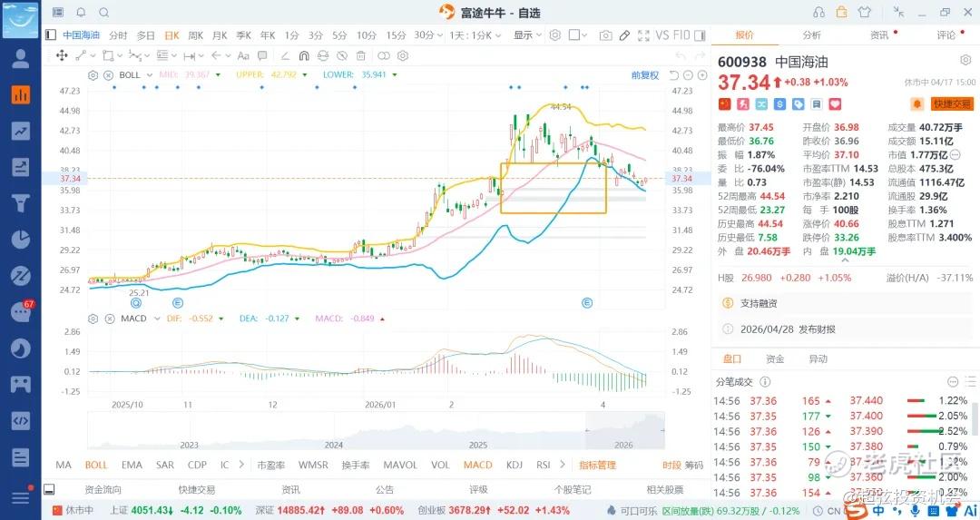
Task: Select the pencil drawing tool icon
Action: click(623, 35)
